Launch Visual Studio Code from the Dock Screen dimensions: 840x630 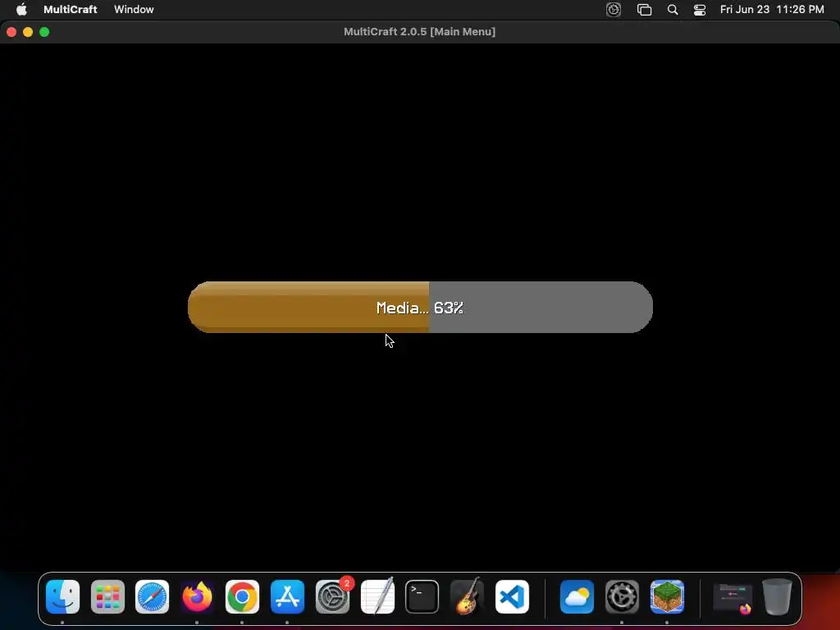(512, 596)
